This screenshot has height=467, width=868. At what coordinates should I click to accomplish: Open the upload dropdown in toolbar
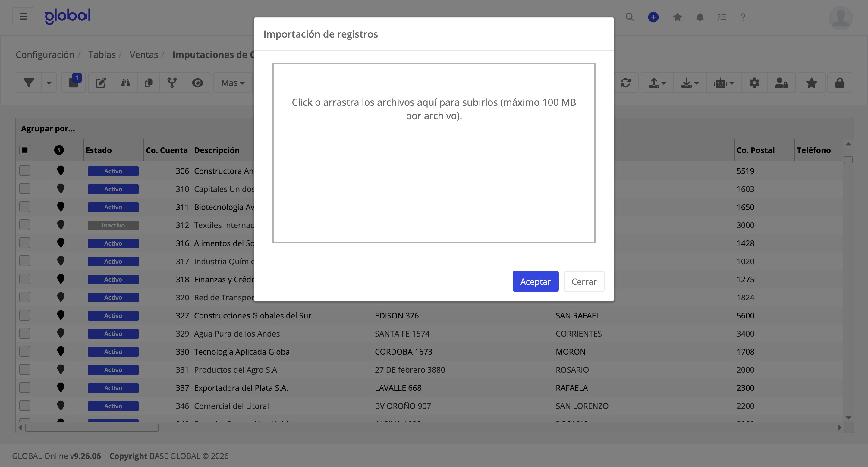pos(657,83)
